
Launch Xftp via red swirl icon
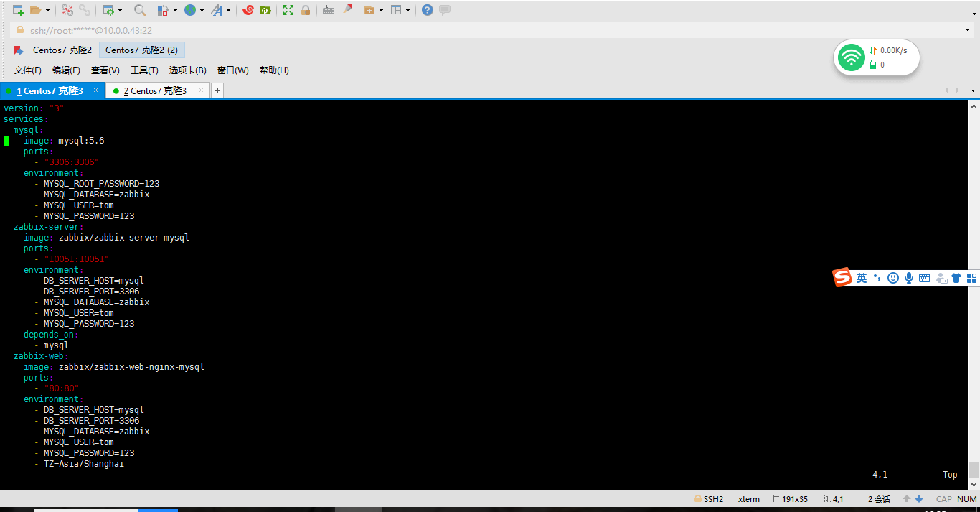(x=248, y=10)
